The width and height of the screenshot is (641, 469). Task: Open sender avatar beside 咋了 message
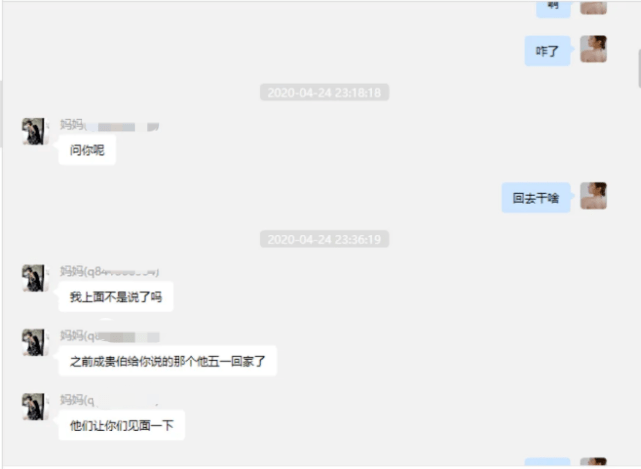(x=593, y=49)
